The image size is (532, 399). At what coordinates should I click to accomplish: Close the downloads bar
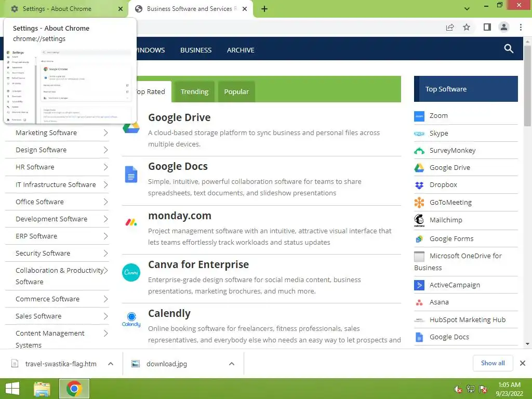pyautogui.click(x=523, y=363)
